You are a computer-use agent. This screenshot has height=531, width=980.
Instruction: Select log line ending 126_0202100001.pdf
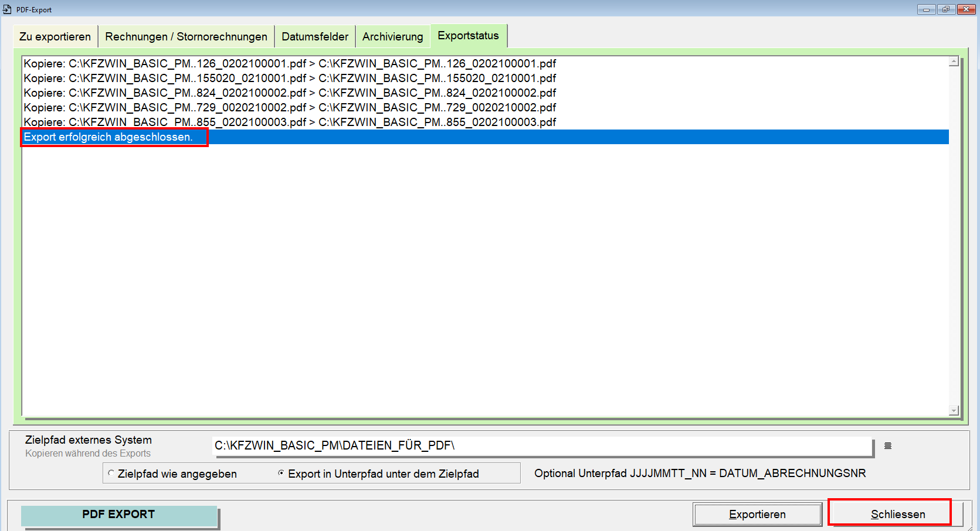tap(486, 63)
